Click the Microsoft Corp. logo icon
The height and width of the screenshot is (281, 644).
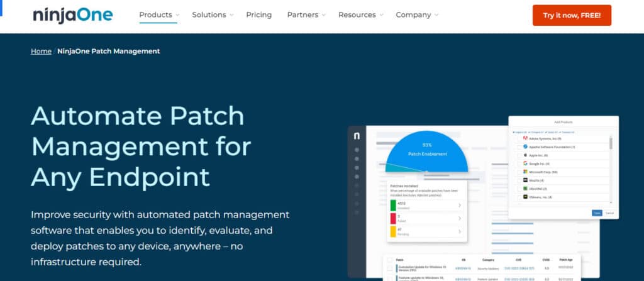click(x=525, y=172)
